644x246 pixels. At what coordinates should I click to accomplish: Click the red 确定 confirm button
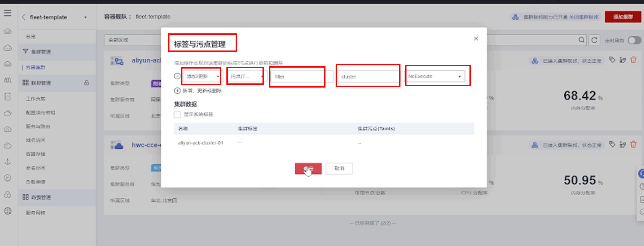click(x=308, y=169)
